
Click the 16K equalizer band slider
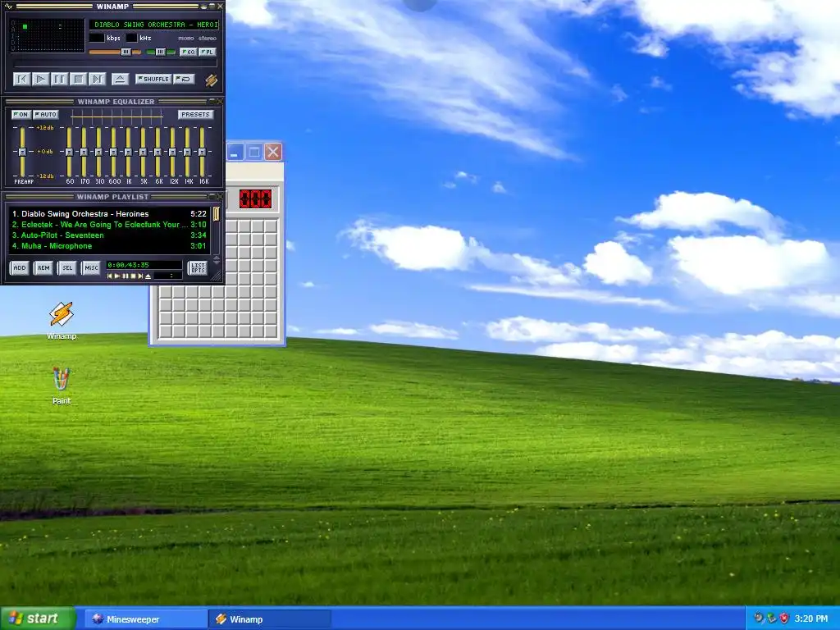pyautogui.click(x=202, y=152)
